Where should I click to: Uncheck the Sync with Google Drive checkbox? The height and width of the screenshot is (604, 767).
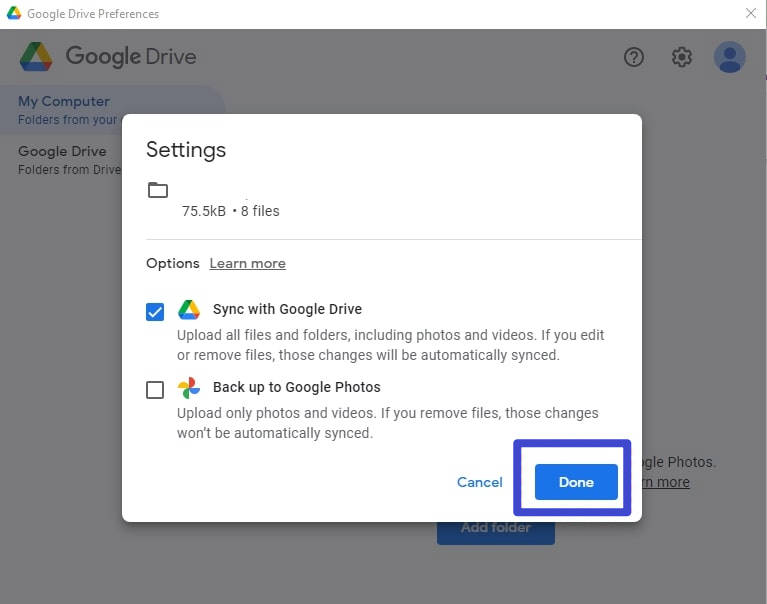(155, 312)
